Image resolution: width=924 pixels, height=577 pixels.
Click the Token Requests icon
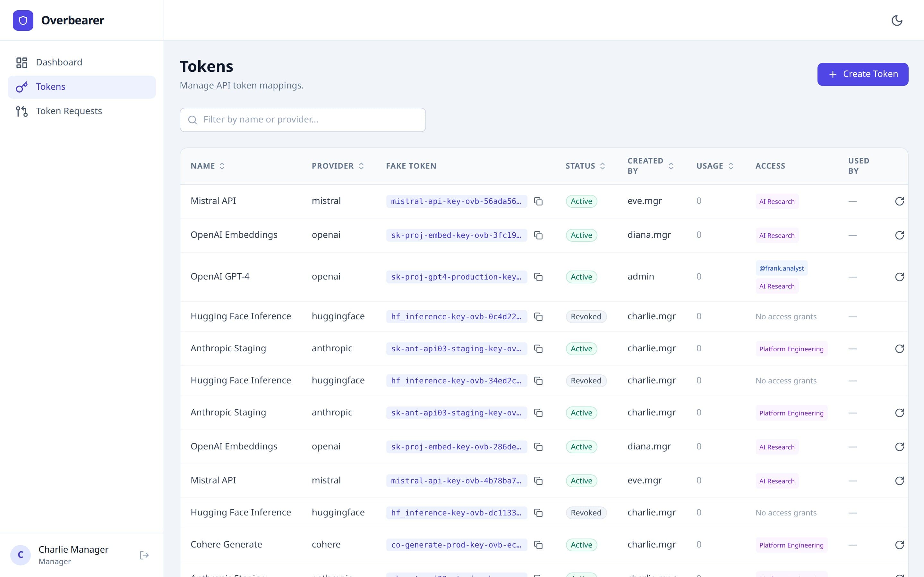click(21, 111)
